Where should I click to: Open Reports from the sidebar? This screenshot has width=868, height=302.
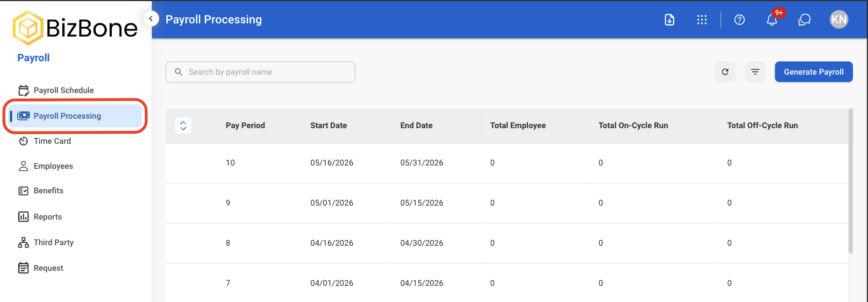48,217
